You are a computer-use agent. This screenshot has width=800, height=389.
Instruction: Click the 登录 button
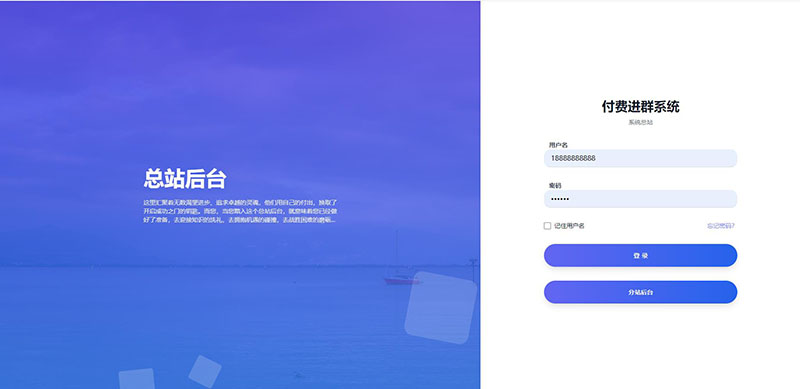pyautogui.click(x=640, y=255)
